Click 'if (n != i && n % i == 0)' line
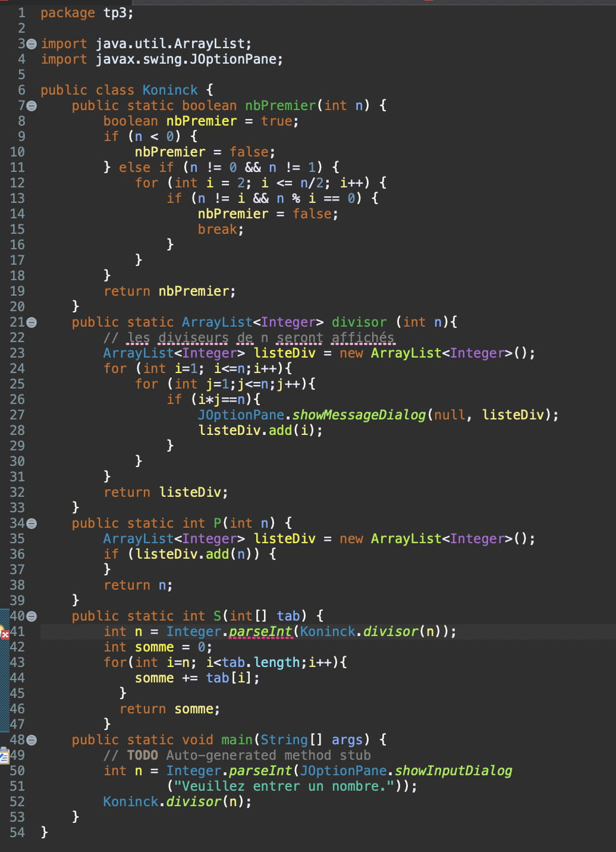This screenshot has width=616, height=852. [x=272, y=199]
